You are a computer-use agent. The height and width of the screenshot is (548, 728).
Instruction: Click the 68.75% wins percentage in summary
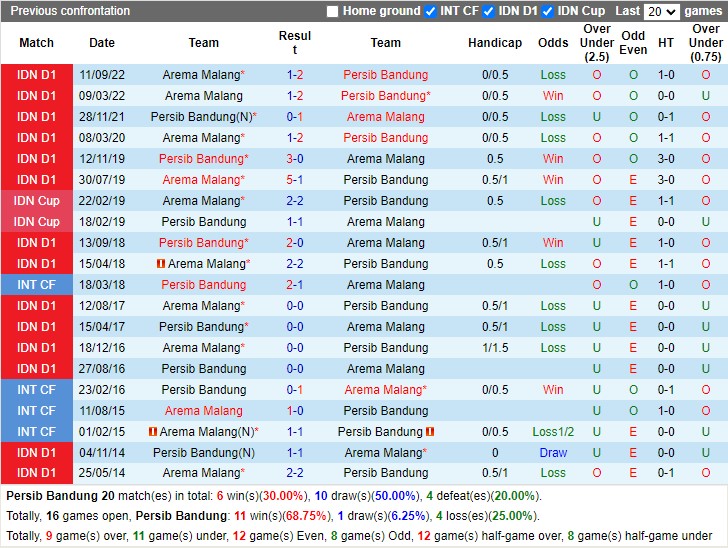[306, 516]
